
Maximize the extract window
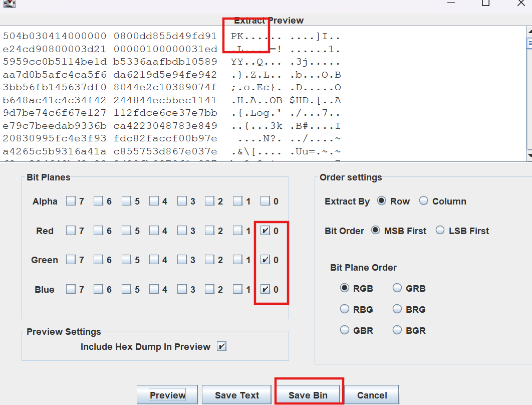[485, 3]
